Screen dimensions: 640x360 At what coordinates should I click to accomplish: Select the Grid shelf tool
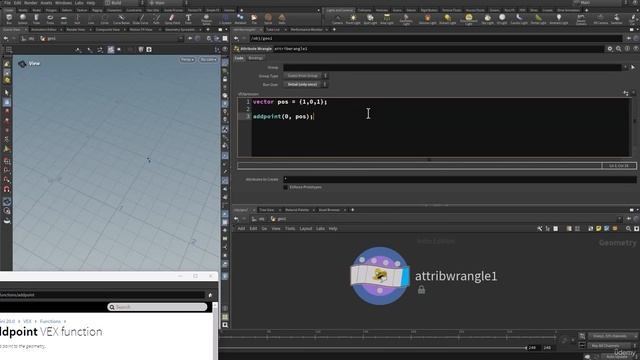[x=64, y=19]
